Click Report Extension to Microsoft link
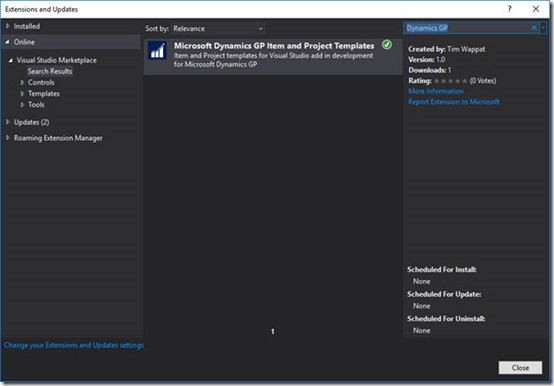This screenshot has height=386, width=554. pos(454,102)
